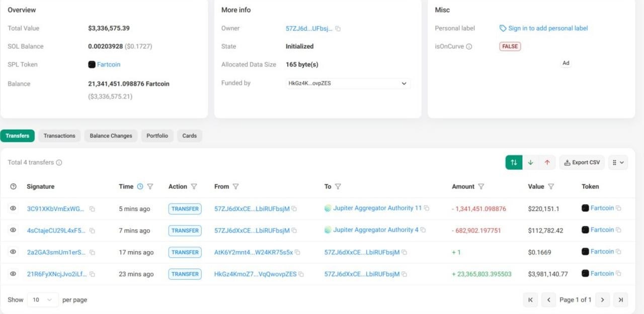Screen dimensions: 644x314
Task: Show only outgoing transfers with red arrow
Action: [x=547, y=163]
